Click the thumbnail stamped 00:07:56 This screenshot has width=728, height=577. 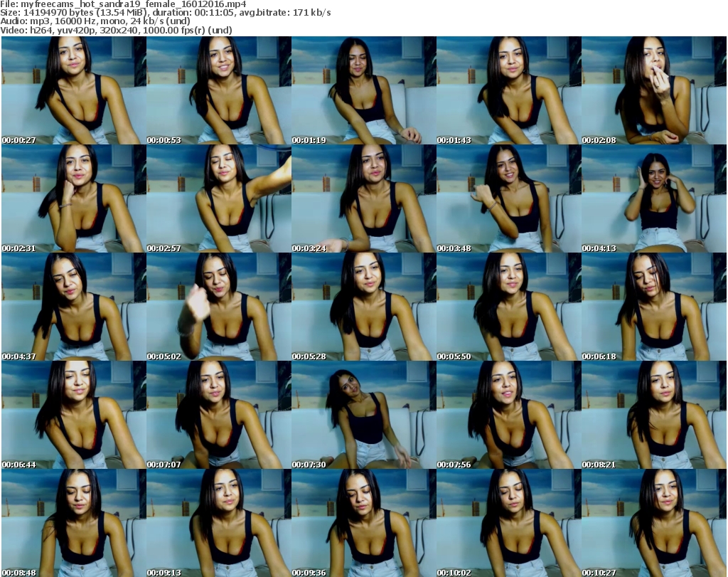coord(509,415)
